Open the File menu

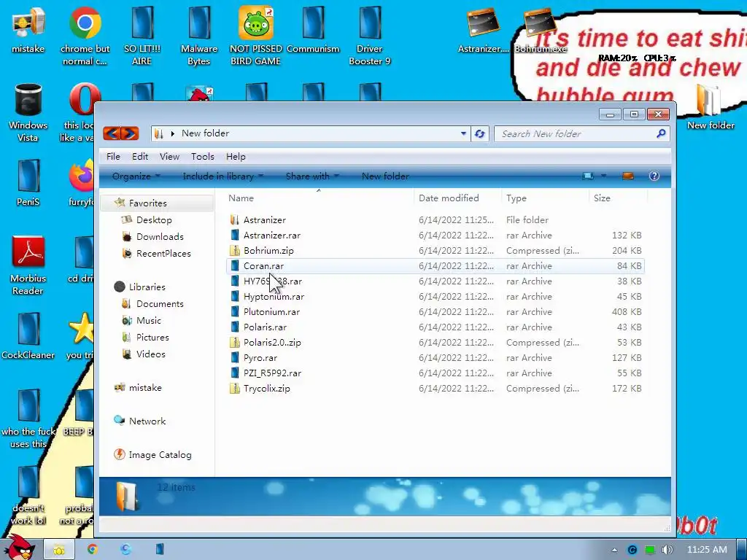tap(113, 157)
